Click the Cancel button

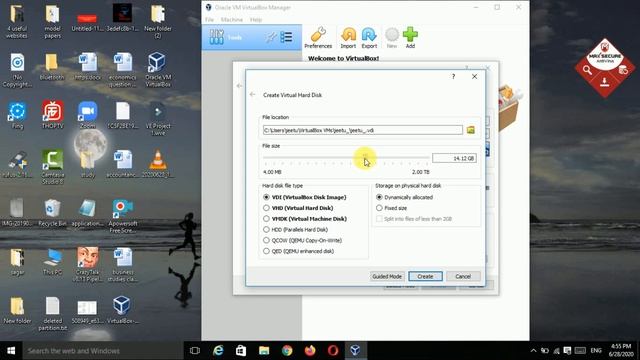click(463, 276)
